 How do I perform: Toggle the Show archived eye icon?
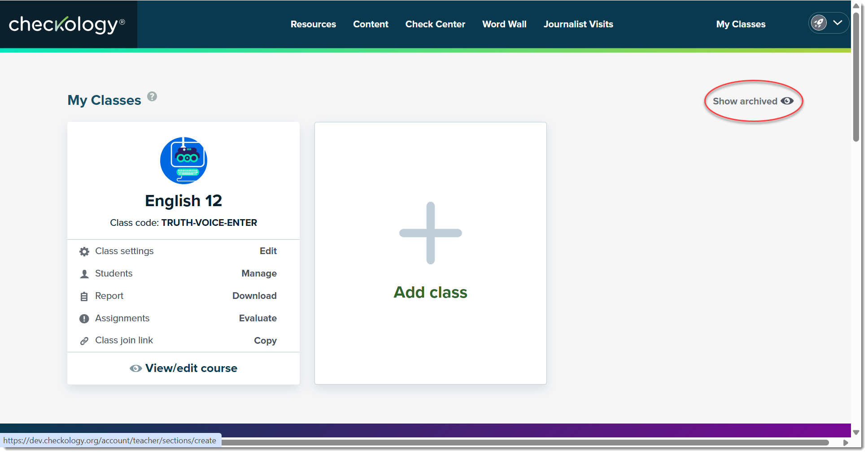787,101
